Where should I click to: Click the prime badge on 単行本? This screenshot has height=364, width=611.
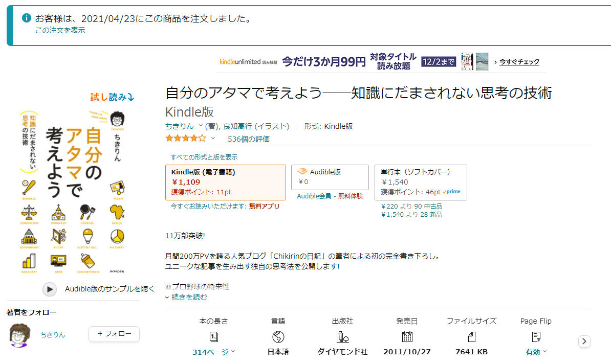tap(452, 192)
